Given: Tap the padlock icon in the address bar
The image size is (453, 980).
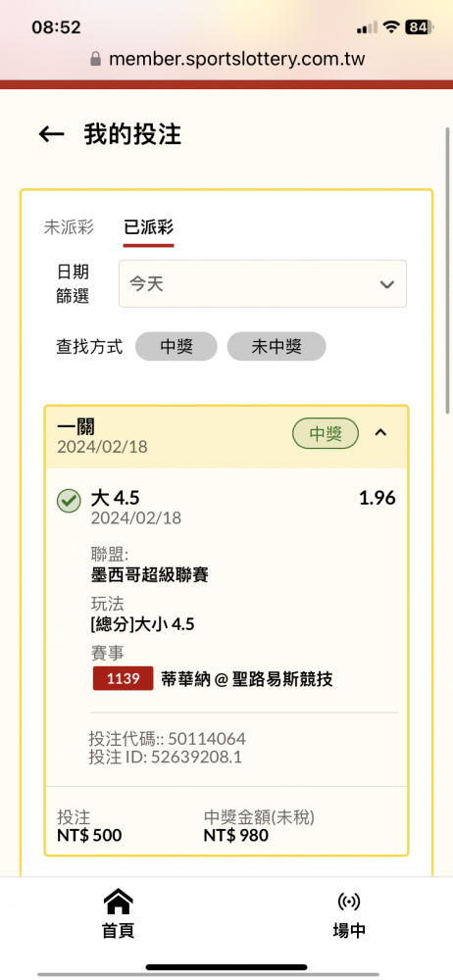Looking at the screenshot, I should 95,60.
